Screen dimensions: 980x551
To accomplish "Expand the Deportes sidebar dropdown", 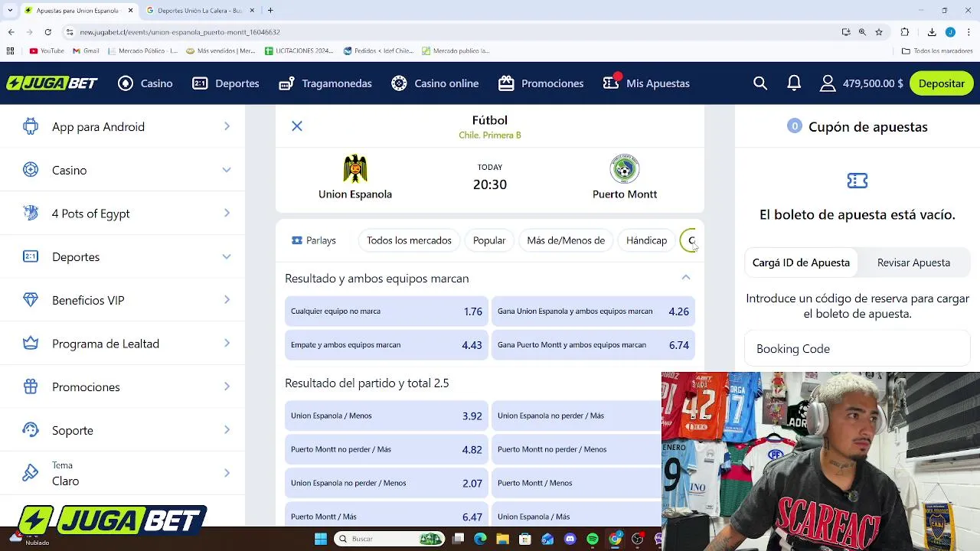I will 227,256.
